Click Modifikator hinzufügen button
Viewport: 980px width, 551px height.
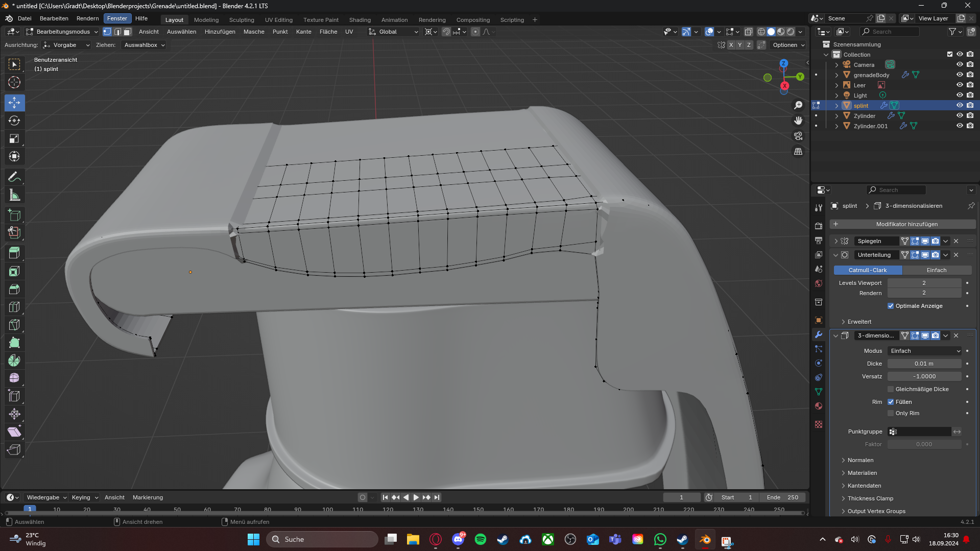pyautogui.click(x=903, y=224)
